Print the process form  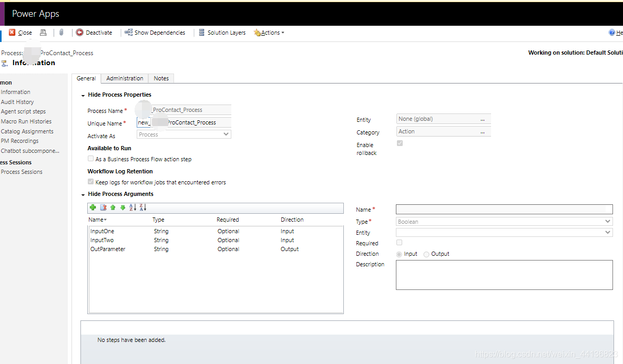(x=43, y=32)
